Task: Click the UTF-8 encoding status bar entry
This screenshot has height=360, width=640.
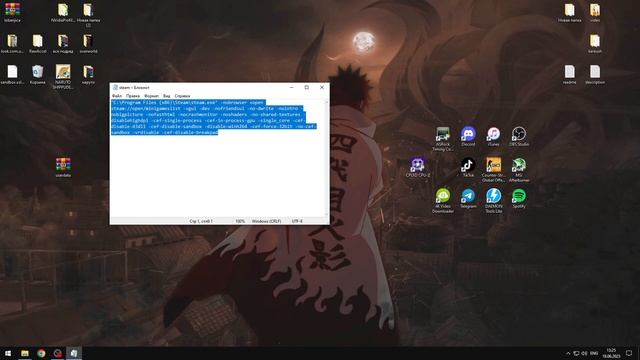Action: click(x=297, y=221)
